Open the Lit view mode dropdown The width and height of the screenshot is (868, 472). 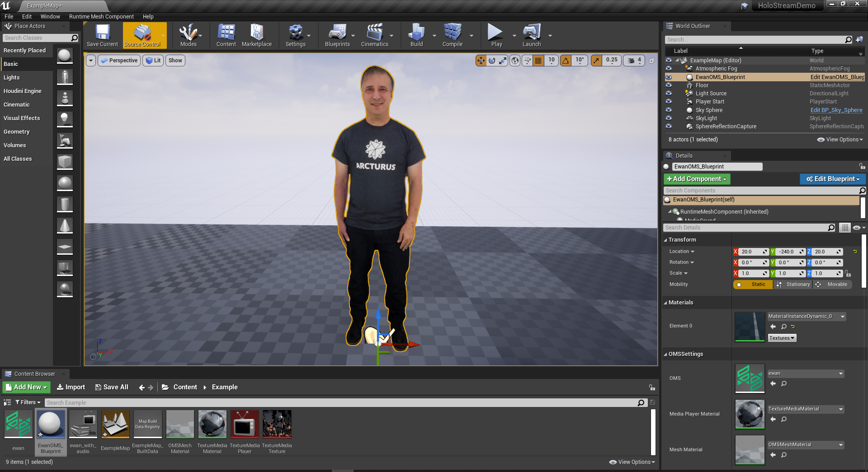[x=153, y=61]
